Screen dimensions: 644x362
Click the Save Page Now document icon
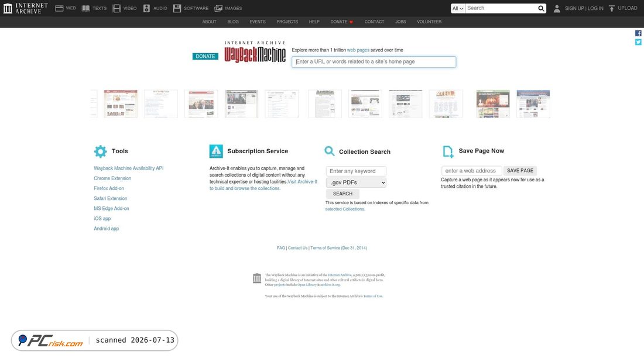pos(448,151)
